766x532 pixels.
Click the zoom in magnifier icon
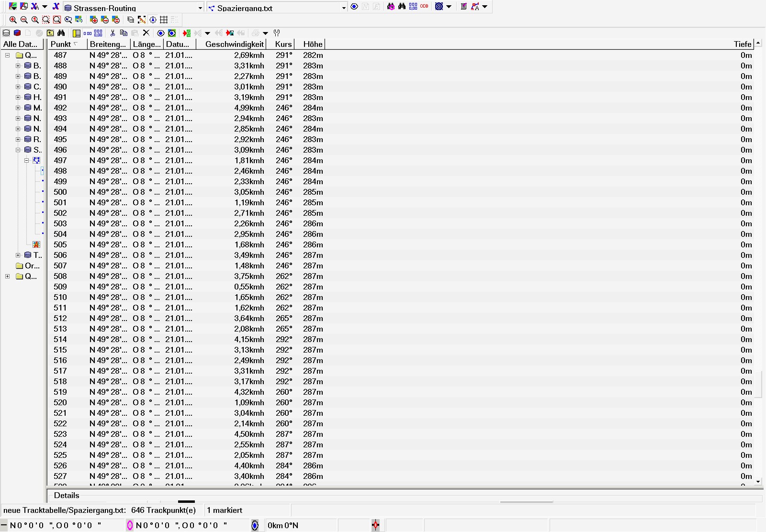(x=13, y=20)
